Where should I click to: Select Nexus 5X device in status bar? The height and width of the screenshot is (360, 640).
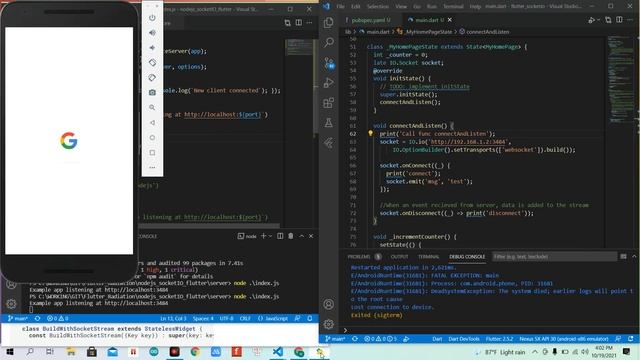click(564, 339)
